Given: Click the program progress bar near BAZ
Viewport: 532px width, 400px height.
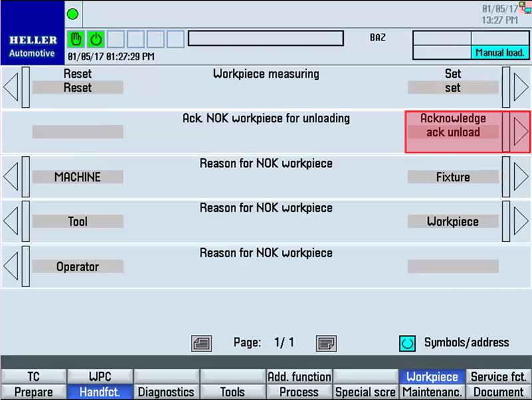Looking at the screenshot, I should 265,39.
